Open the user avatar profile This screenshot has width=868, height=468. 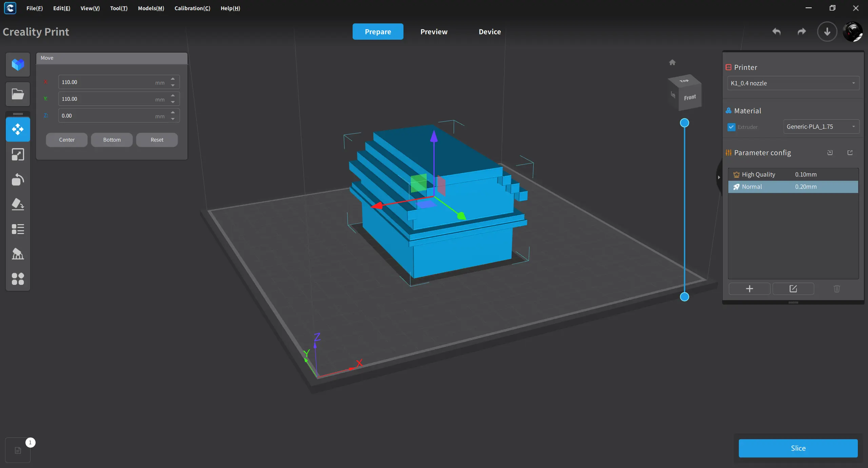[853, 32]
